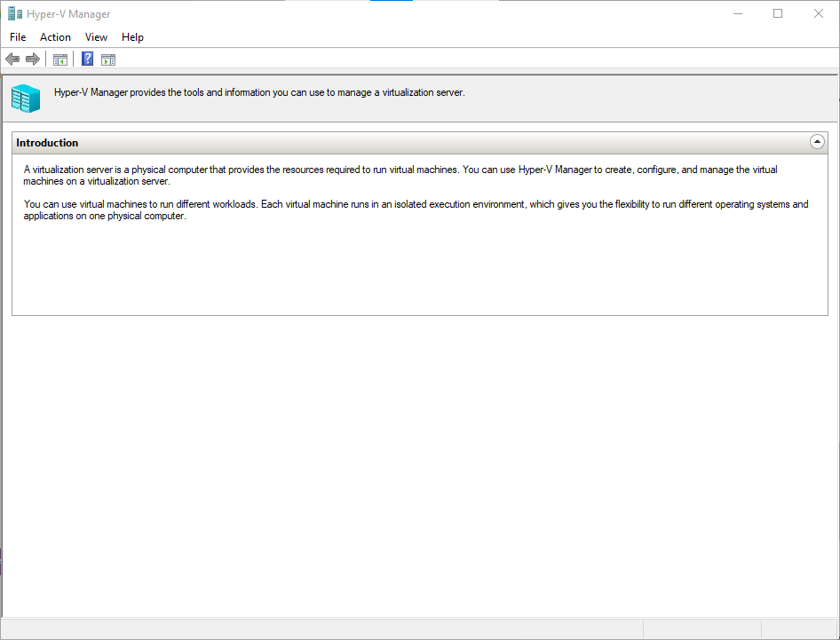
Task: Click the 'Hyper-V Manager provides the tools' description
Action: pos(259,92)
